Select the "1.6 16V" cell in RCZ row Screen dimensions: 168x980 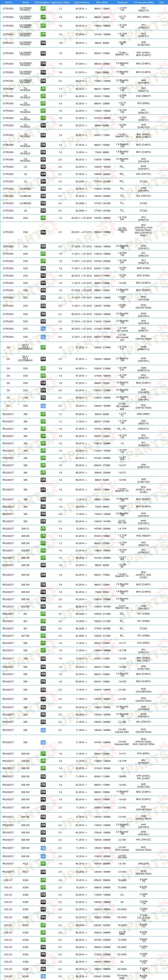click(122, 864)
